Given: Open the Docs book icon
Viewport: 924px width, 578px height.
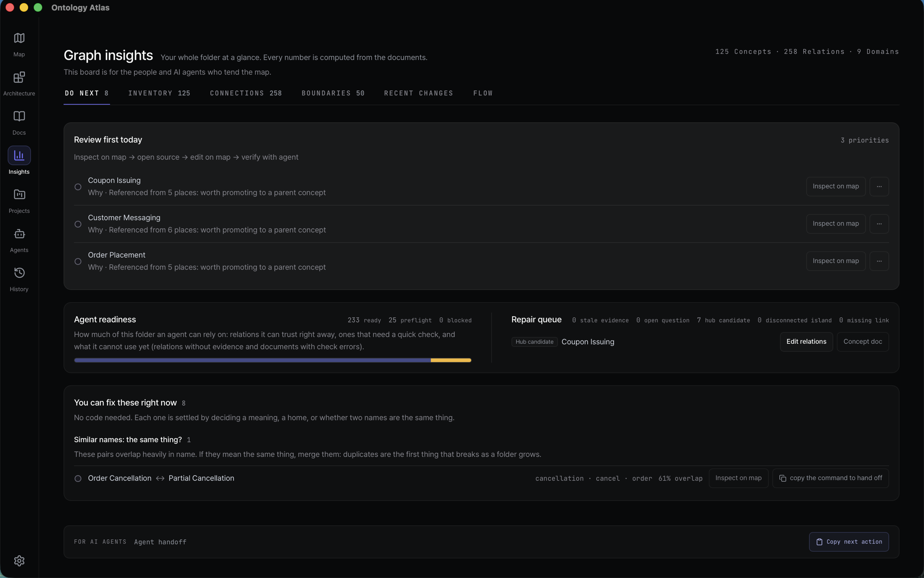Looking at the screenshot, I should (19, 116).
